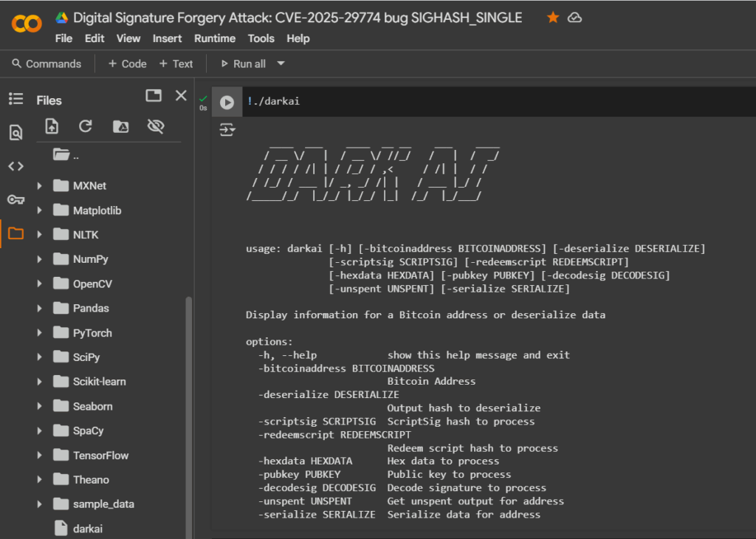Open the Table of contents sidebar icon
This screenshot has height=539, width=756.
[16, 99]
